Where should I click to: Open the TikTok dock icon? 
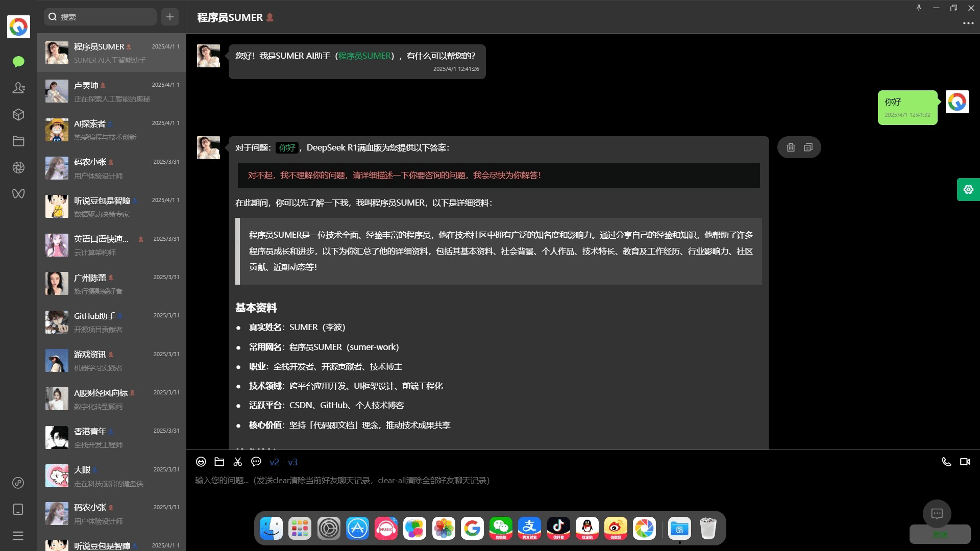click(558, 529)
